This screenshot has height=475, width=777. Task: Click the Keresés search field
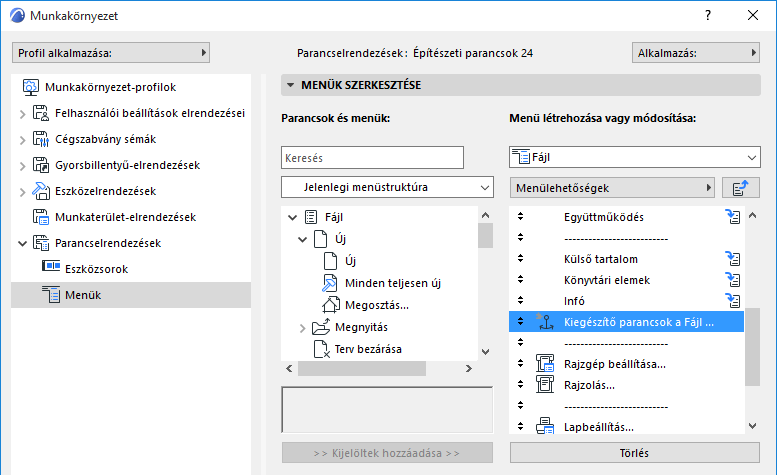point(373,157)
